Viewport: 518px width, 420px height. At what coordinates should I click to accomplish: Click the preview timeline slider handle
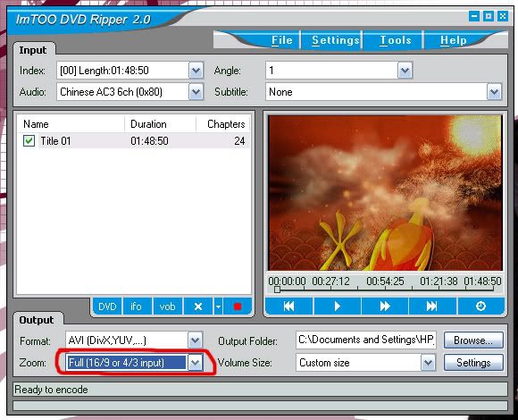point(277,290)
